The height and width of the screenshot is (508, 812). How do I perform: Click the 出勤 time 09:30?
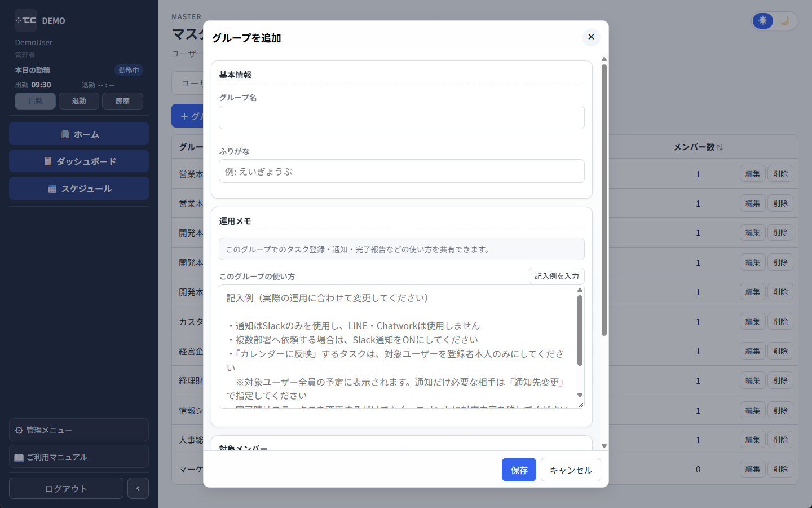41,85
